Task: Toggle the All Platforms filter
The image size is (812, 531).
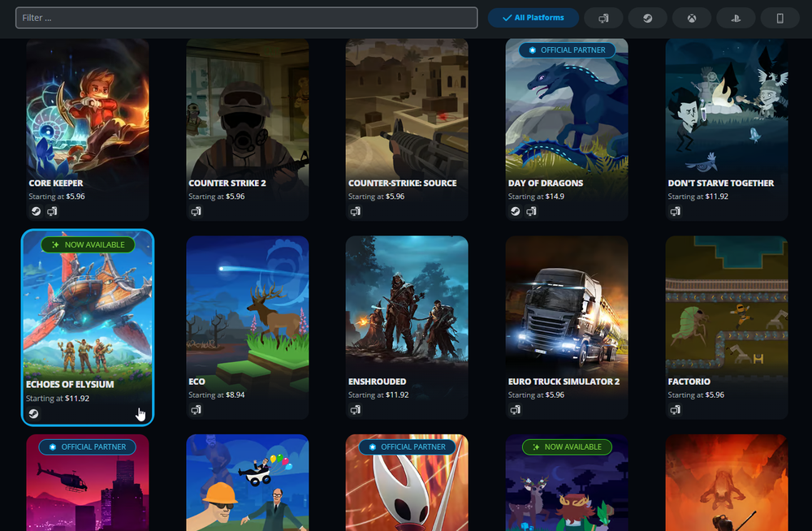Action: [533, 17]
